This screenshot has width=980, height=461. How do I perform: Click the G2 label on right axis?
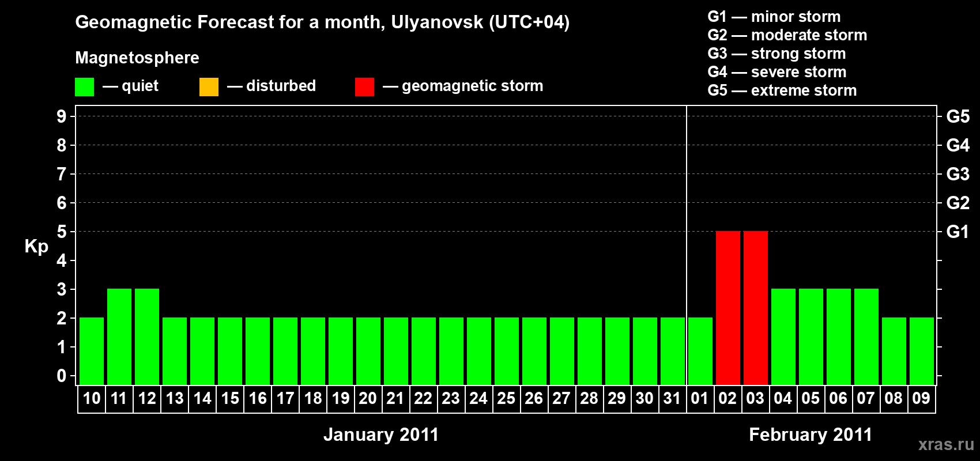click(x=958, y=203)
